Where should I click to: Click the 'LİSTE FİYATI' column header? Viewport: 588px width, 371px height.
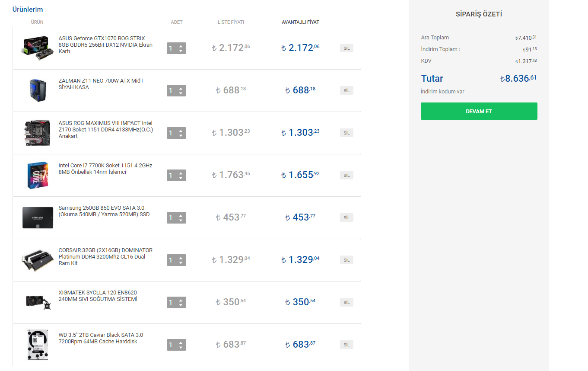point(231,22)
